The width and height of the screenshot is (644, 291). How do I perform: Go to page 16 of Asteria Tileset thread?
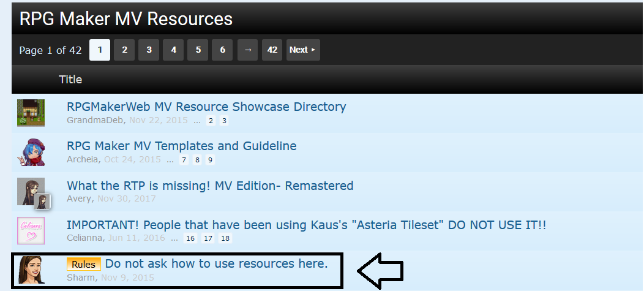pos(190,238)
